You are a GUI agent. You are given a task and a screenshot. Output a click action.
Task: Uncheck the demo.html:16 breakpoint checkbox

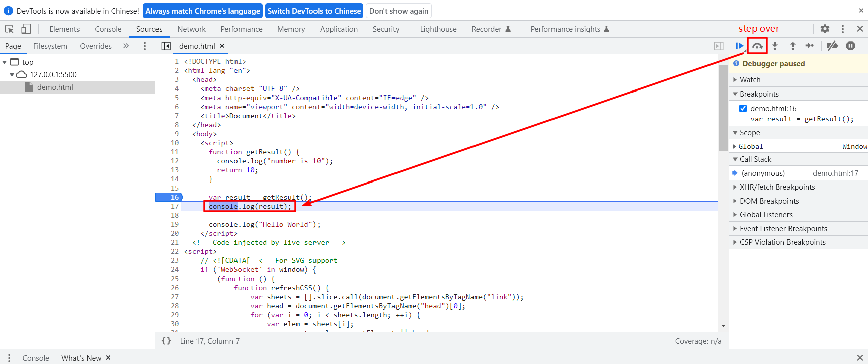pos(743,108)
